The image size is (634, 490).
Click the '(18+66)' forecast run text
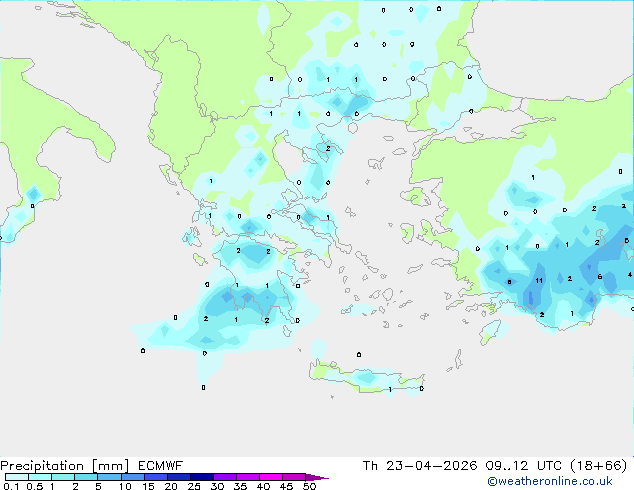598,466
